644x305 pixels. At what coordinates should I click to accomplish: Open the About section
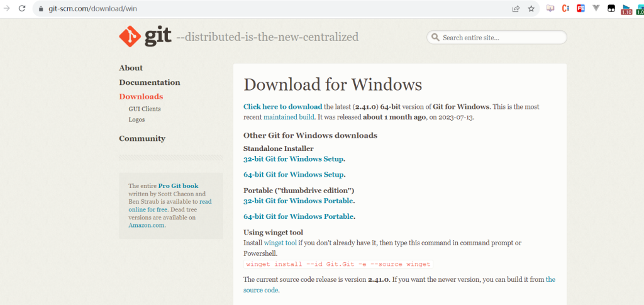[131, 68]
